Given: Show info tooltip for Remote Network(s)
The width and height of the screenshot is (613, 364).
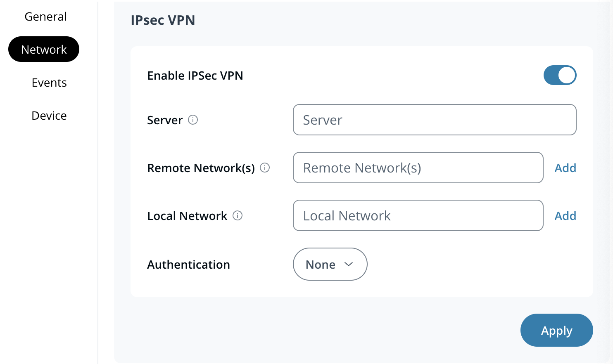Looking at the screenshot, I should point(265,168).
